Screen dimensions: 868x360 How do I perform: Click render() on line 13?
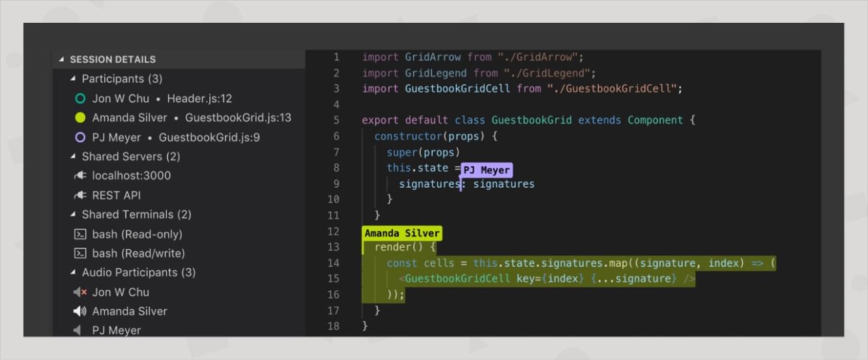[399, 247]
